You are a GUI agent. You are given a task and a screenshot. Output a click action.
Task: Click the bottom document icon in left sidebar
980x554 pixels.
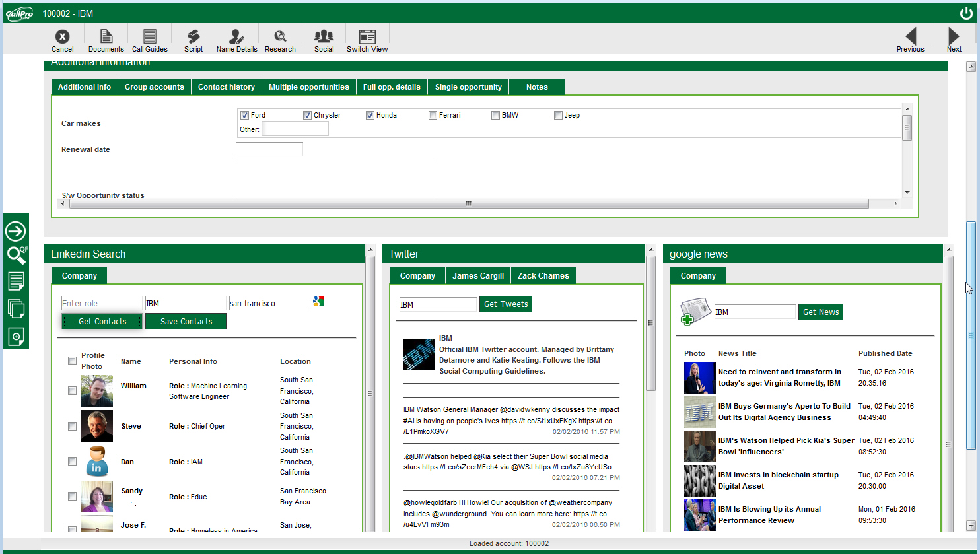pyautogui.click(x=16, y=336)
